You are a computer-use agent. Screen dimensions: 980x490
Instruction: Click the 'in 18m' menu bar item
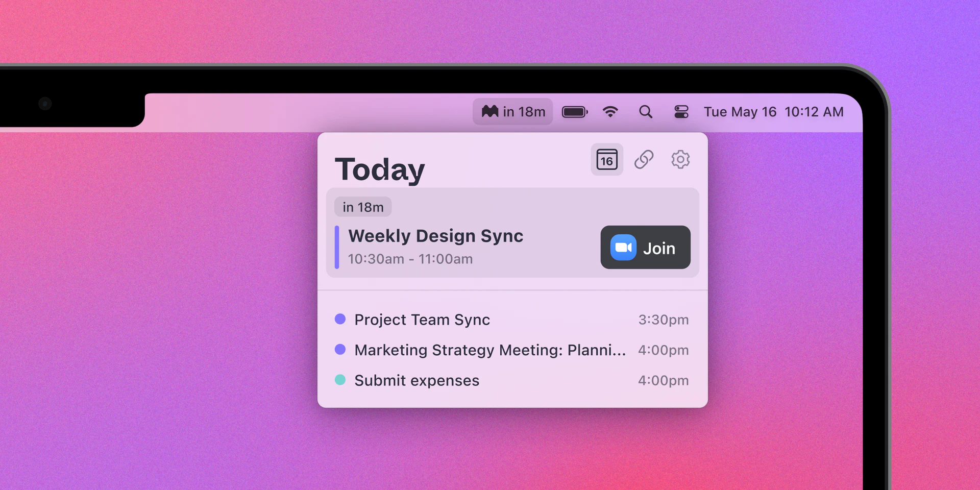tap(513, 112)
